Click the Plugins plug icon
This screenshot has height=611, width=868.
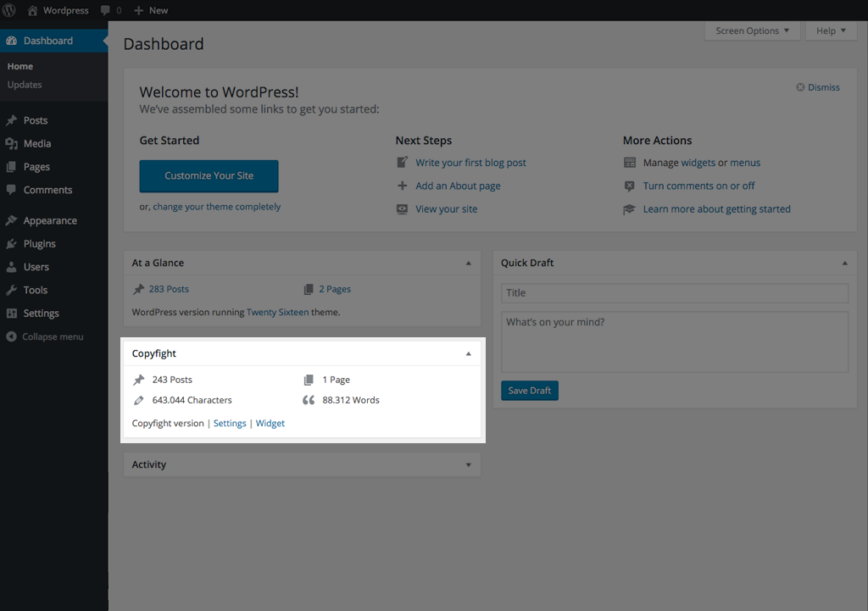click(x=11, y=243)
